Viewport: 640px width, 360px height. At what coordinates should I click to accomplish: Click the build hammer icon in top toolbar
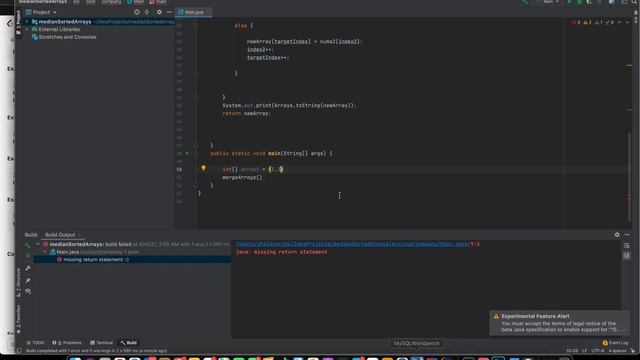(525, 2)
